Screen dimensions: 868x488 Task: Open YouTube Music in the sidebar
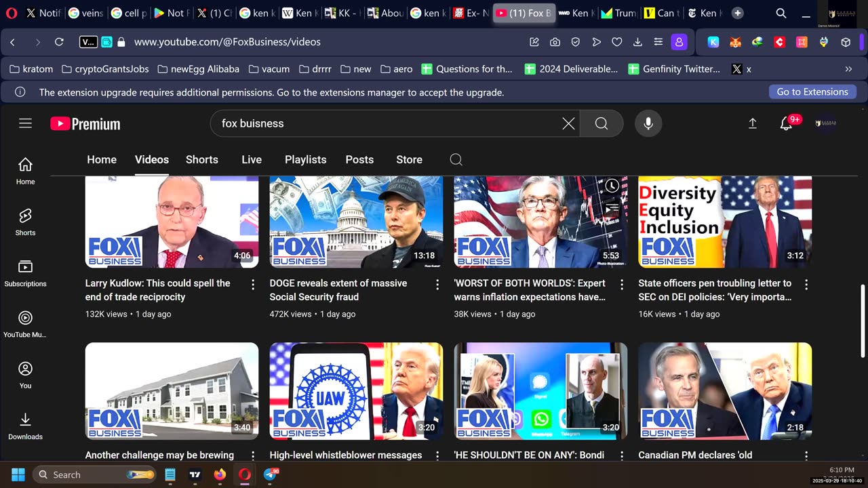25,324
